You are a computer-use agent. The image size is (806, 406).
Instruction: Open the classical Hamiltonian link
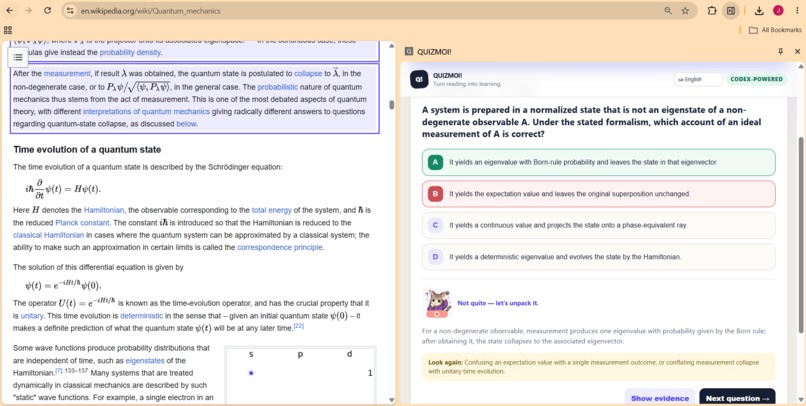point(48,235)
